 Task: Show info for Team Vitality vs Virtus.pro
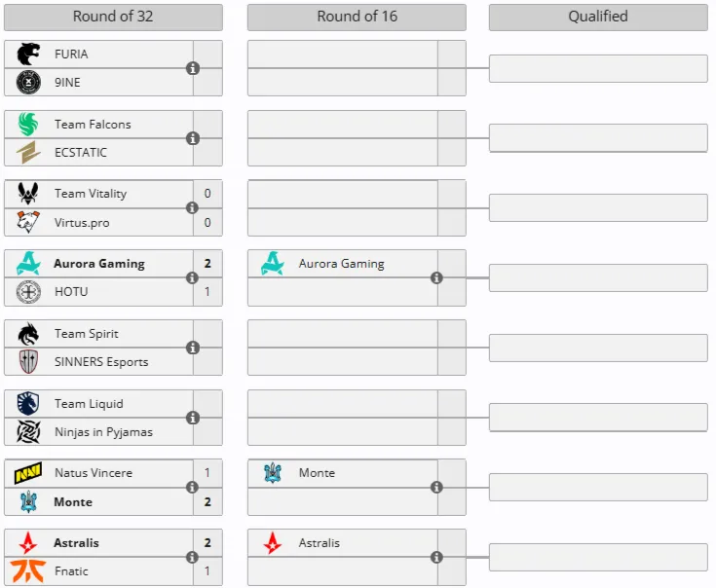[192, 208]
